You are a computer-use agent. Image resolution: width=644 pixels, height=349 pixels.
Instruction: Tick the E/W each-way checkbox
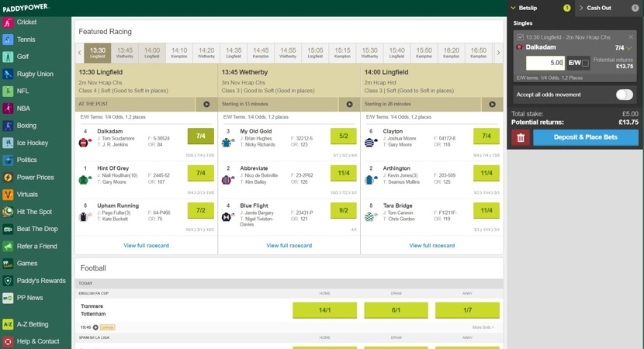click(585, 64)
